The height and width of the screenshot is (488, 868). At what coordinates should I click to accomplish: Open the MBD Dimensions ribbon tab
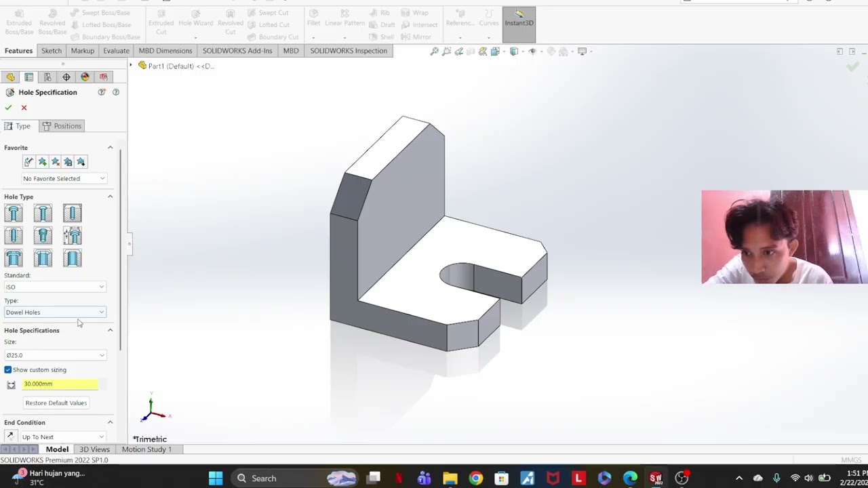(x=165, y=51)
